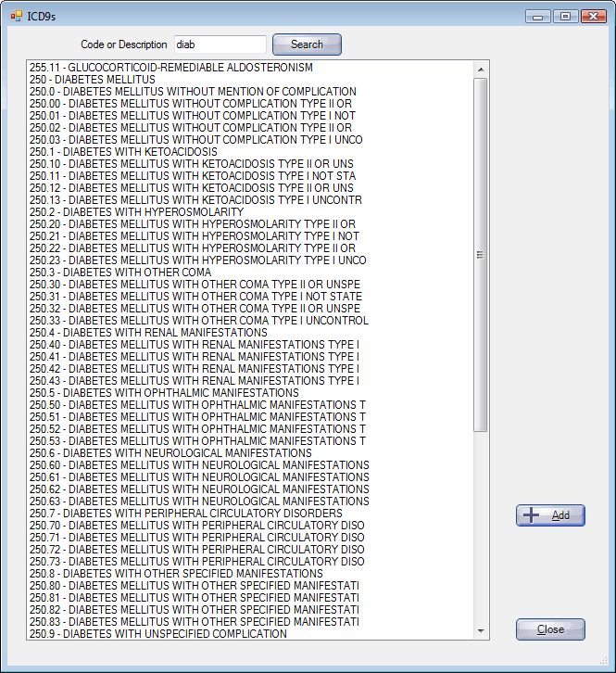Focus the Code or Description search field
The height and width of the screenshot is (673, 616).
220,44
